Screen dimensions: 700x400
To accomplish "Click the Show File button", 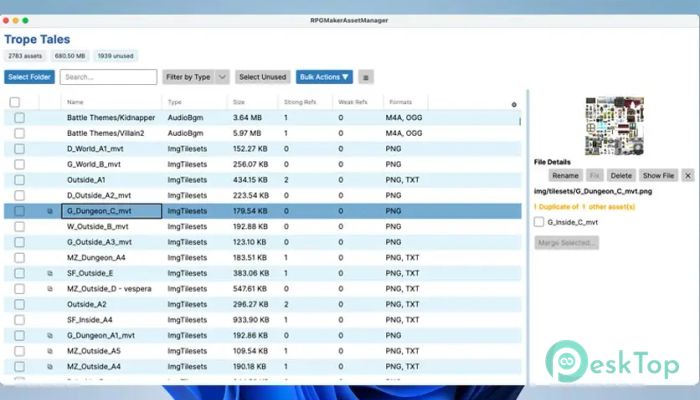I will [658, 175].
